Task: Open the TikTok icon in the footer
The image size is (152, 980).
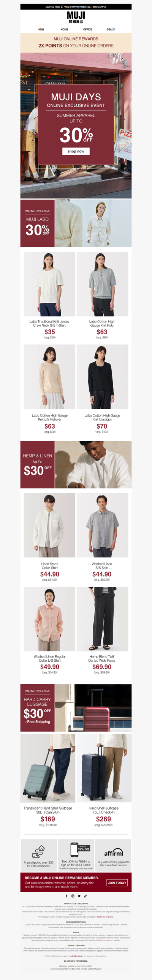Action: coord(85,896)
